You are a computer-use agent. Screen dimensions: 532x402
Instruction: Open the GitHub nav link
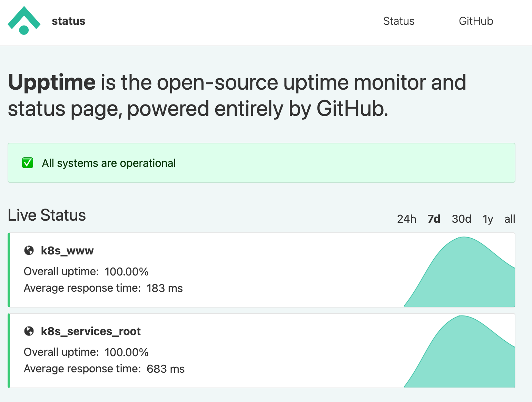tap(476, 21)
